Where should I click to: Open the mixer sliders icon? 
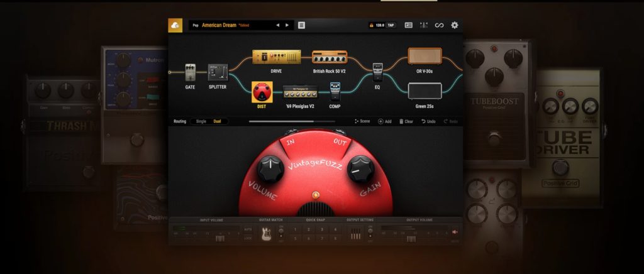(x=423, y=25)
